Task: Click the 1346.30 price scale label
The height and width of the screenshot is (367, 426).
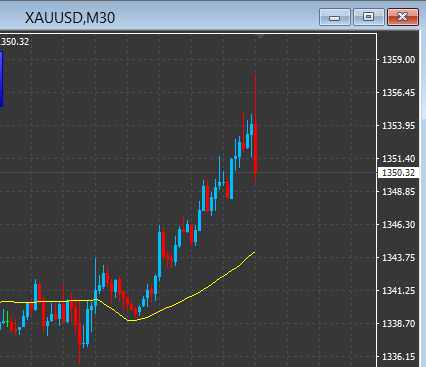Action: (398, 225)
